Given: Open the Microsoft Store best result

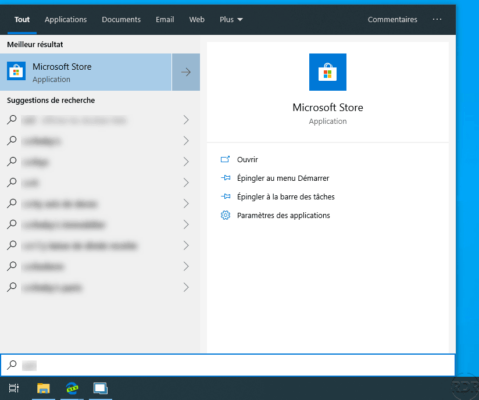Looking at the screenshot, I should click(86, 72).
